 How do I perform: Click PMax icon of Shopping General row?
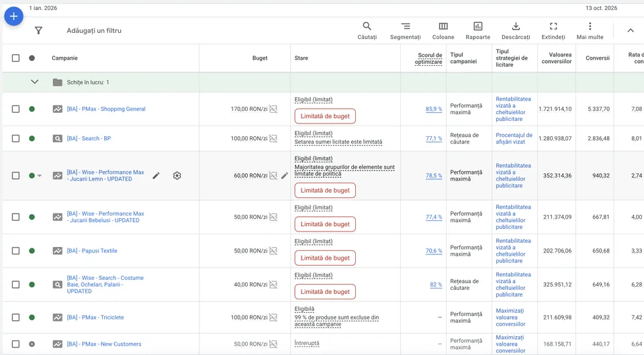coord(58,109)
